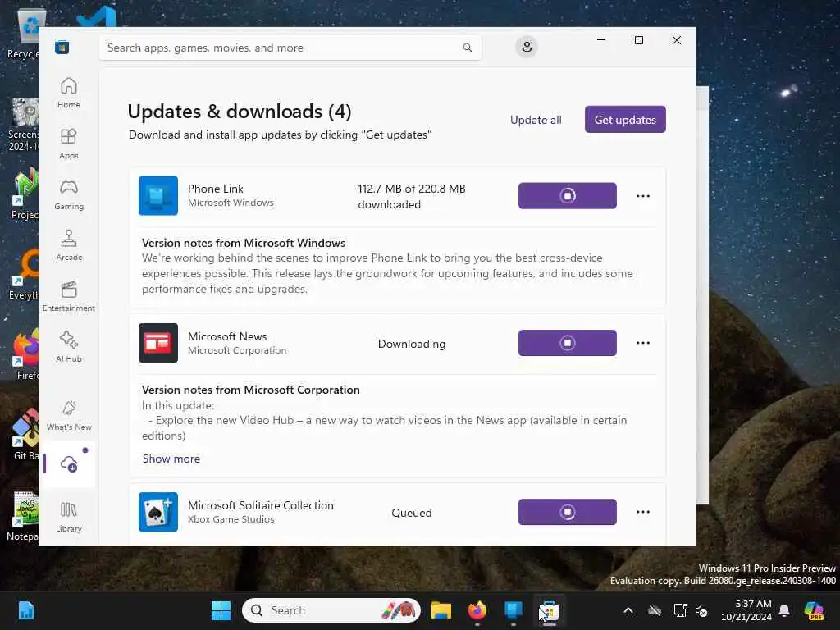Open the clock showing 5:37 AM
The image size is (840, 630).
tap(746, 610)
